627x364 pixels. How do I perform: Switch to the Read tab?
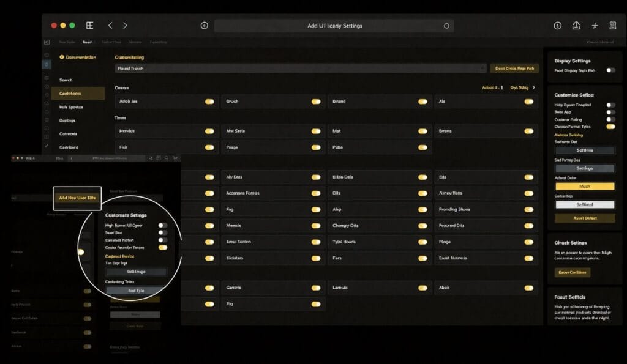coord(88,42)
